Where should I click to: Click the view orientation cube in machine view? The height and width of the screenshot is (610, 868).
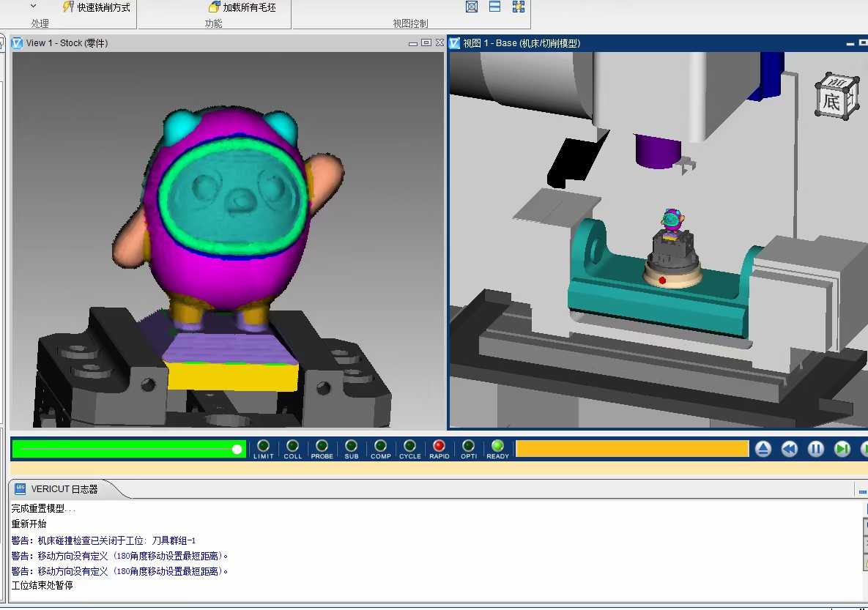tap(837, 95)
